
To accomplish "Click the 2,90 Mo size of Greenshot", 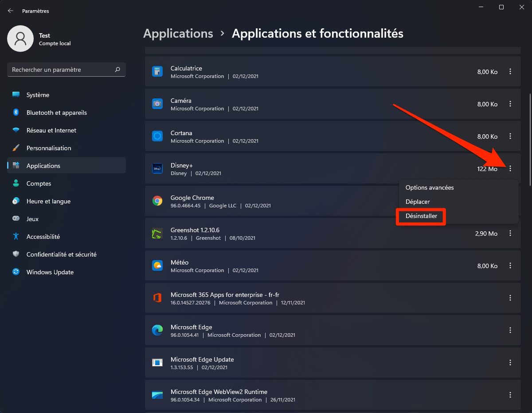I will coord(486,234).
